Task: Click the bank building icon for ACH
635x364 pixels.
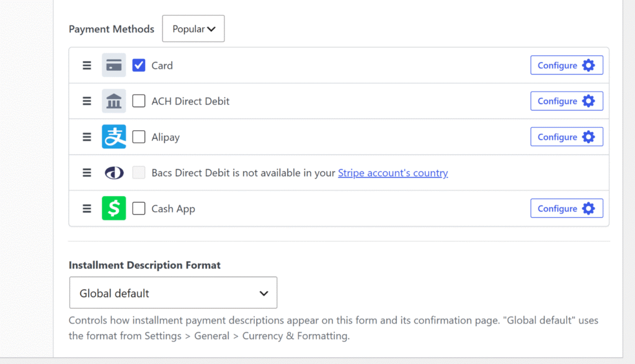Action: tap(114, 101)
